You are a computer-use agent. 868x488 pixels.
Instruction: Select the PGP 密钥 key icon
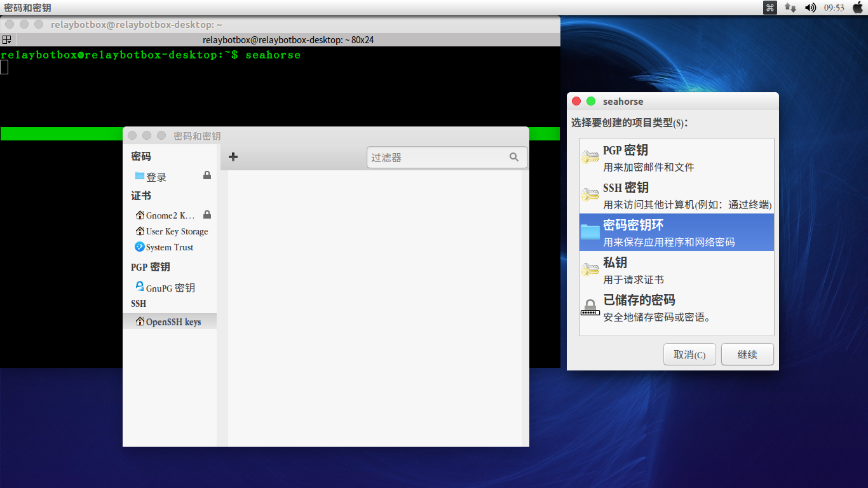590,158
